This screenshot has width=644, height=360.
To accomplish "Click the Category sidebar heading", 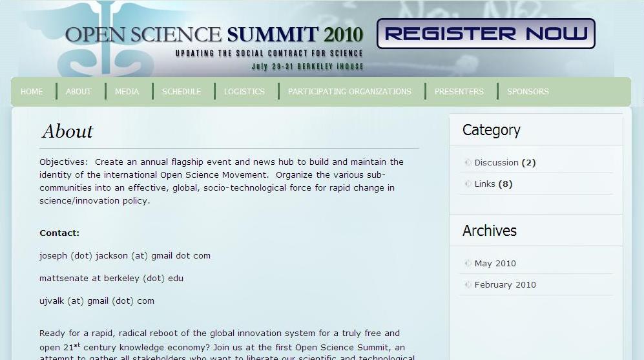I will pyautogui.click(x=491, y=131).
